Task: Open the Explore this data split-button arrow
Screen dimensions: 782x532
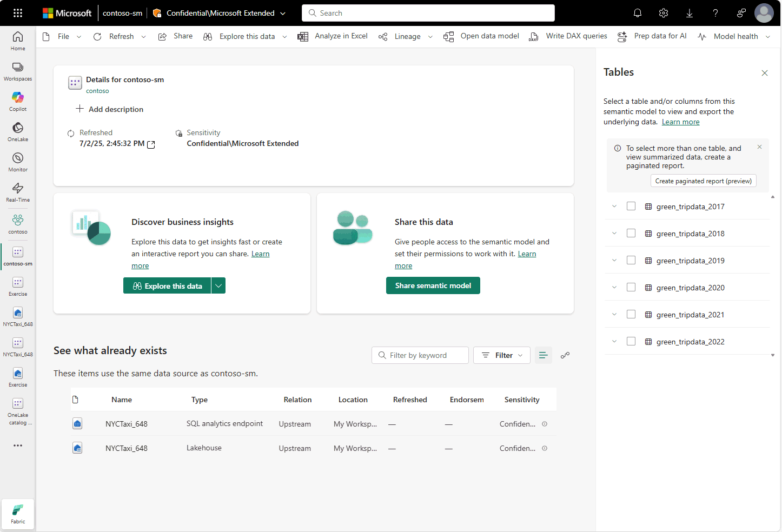Action: (x=218, y=286)
